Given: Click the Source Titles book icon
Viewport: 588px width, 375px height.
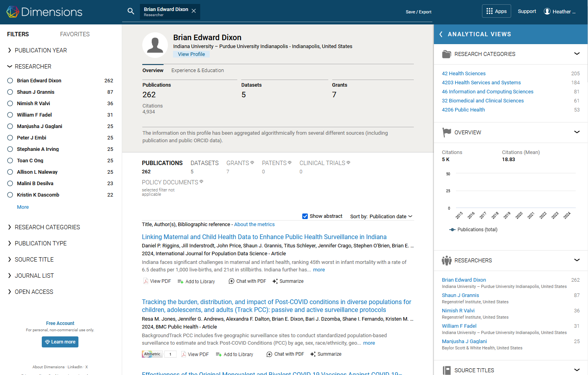Looking at the screenshot, I should (x=447, y=370).
